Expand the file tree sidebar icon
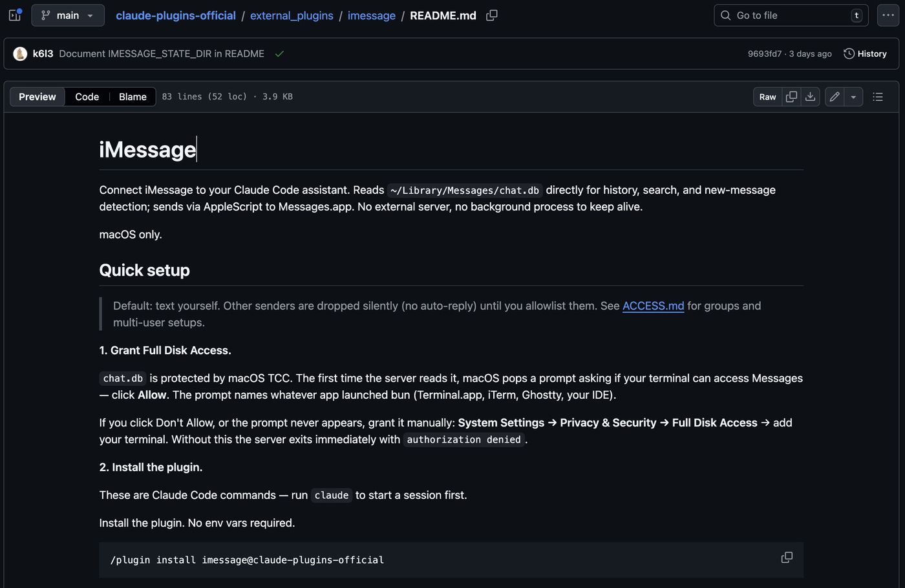The height and width of the screenshot is (588, 905). (15, 15)
